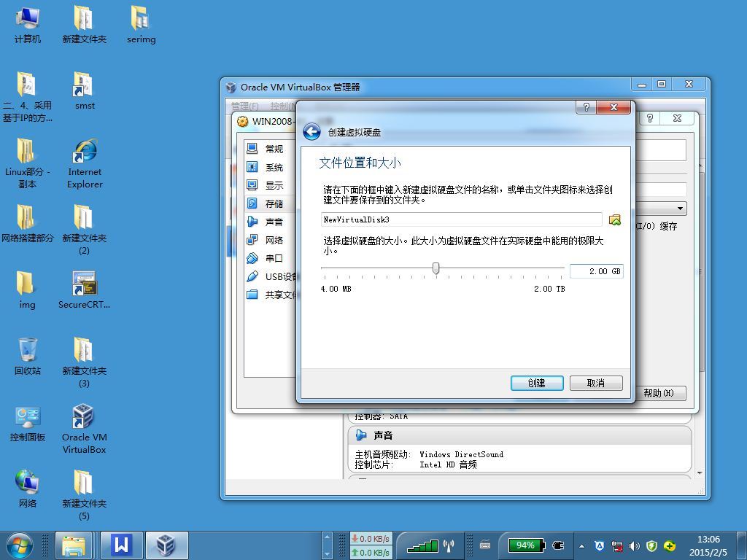Click the battery 94% indicator
Viewport: 747px width, 560px height.
click(525, 545)
